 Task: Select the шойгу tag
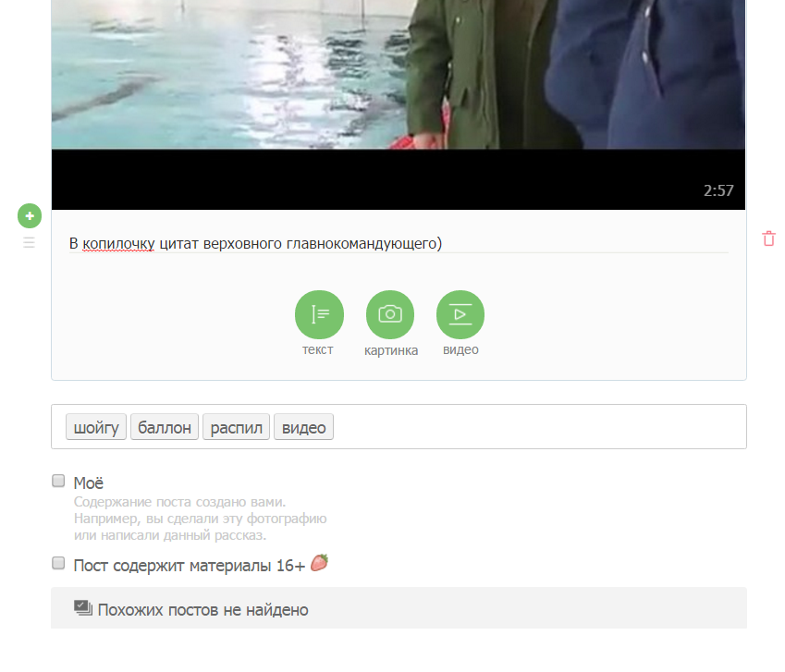tap(96, 427)
